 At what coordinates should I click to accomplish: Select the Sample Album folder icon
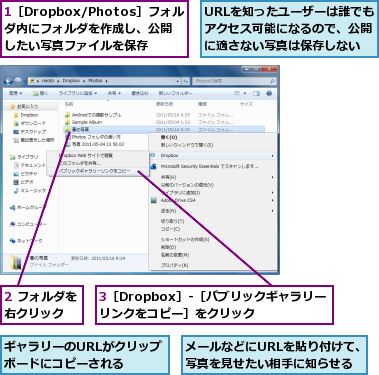pos(68,122)
